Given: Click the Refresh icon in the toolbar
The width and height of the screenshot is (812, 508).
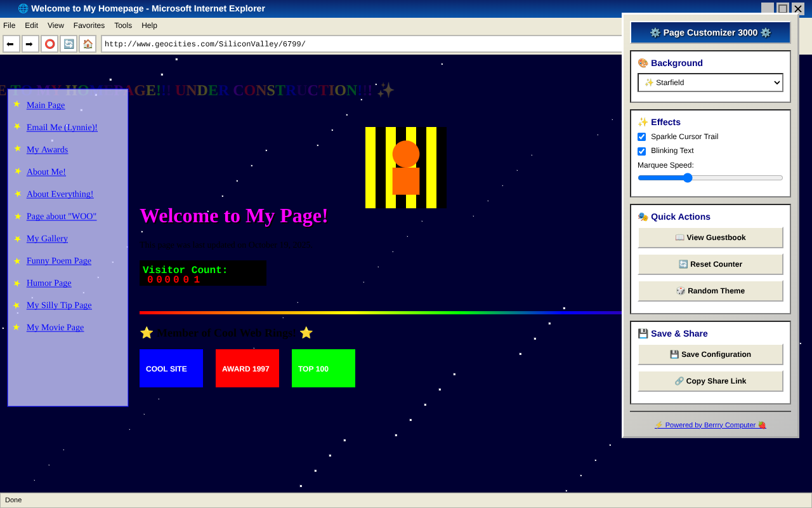Looking at the screenshot, I should (68, 43).
